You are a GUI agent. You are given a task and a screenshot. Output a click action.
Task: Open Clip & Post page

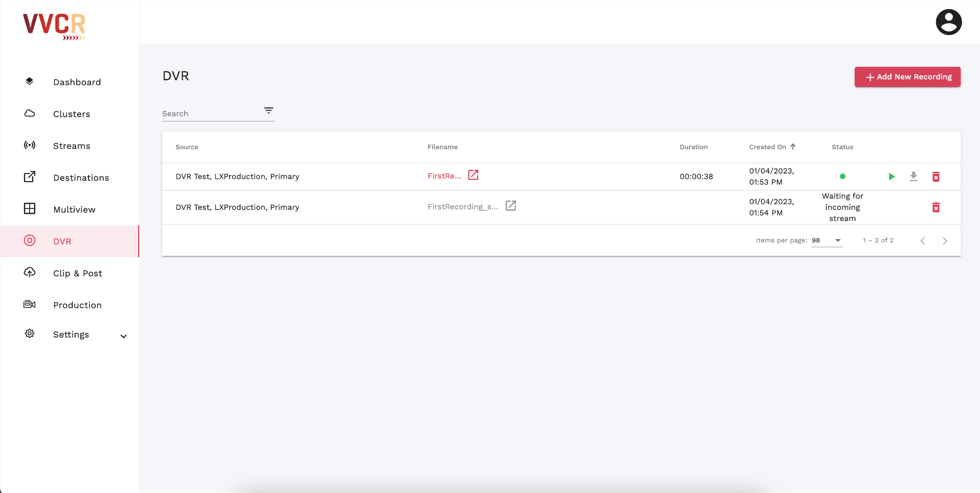coord(78,273)
